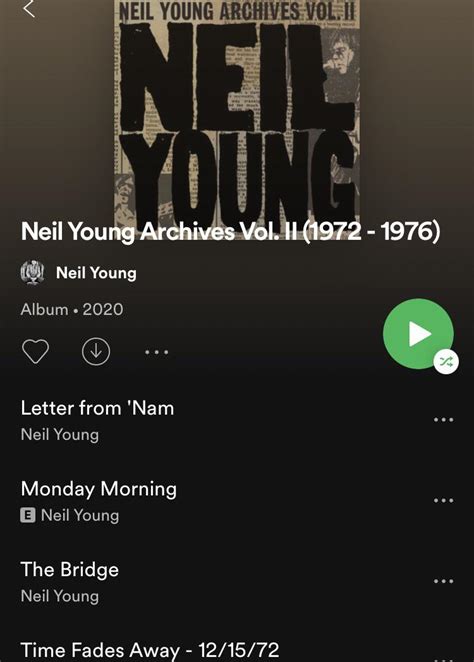This screenshot has width=474, height=662.
Task: Tap the album title Neil Young Archives Vol. II
Action: [230, 232]
